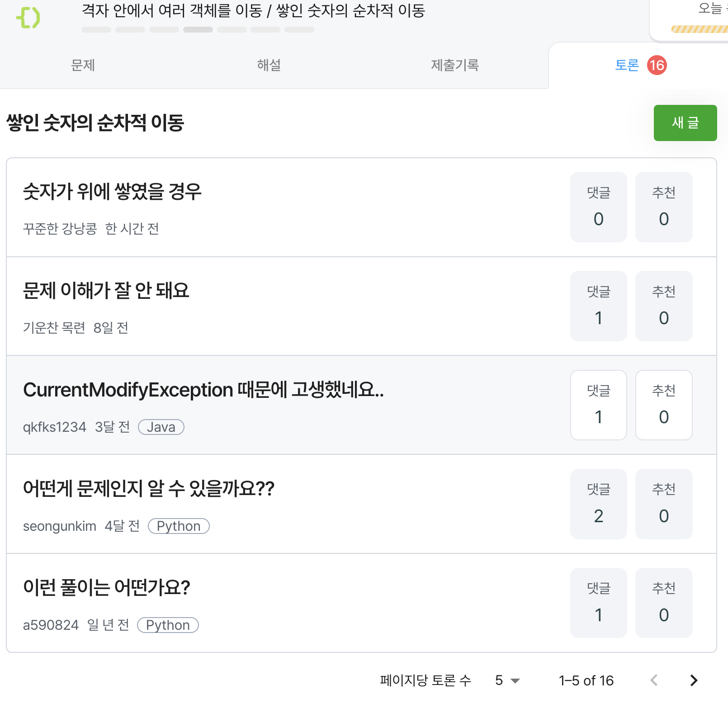Click the Python tag on a590824's post
Viewport: 728px width, 708px height.
(168, 625)
